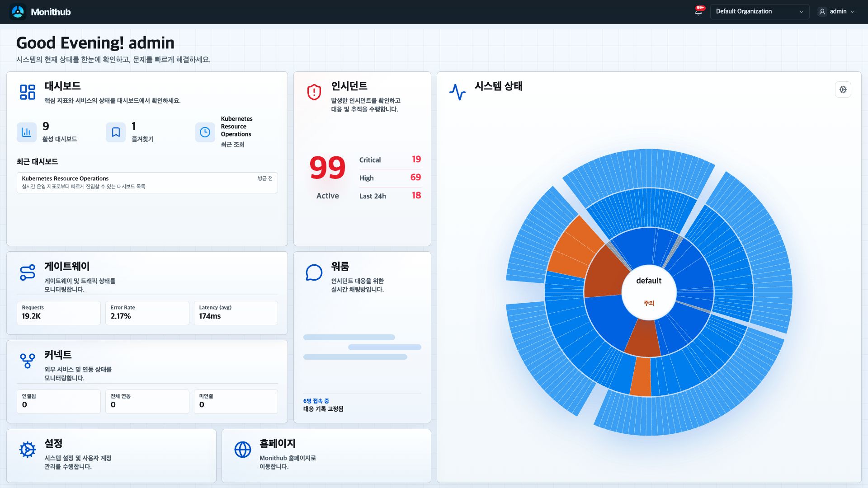Image resolution: width=868 pixels, height=488 pixels.
Task: Click the gateway route icon
Action: pyautogui.click(x=28, y=272)
